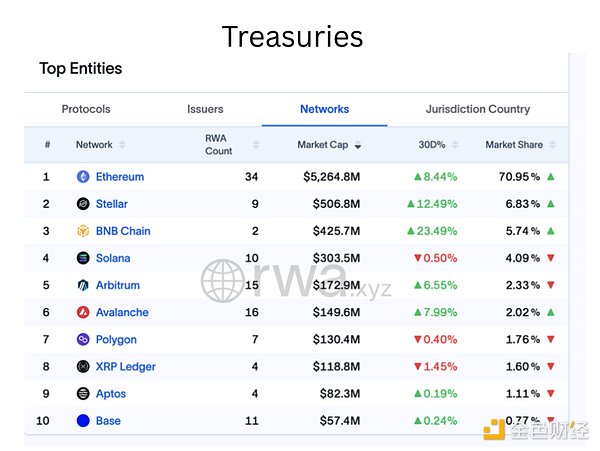This screenshot has height=451, width=600.
Task: Click the Avalanche network logo icon
Action: (x=83, y=312)
